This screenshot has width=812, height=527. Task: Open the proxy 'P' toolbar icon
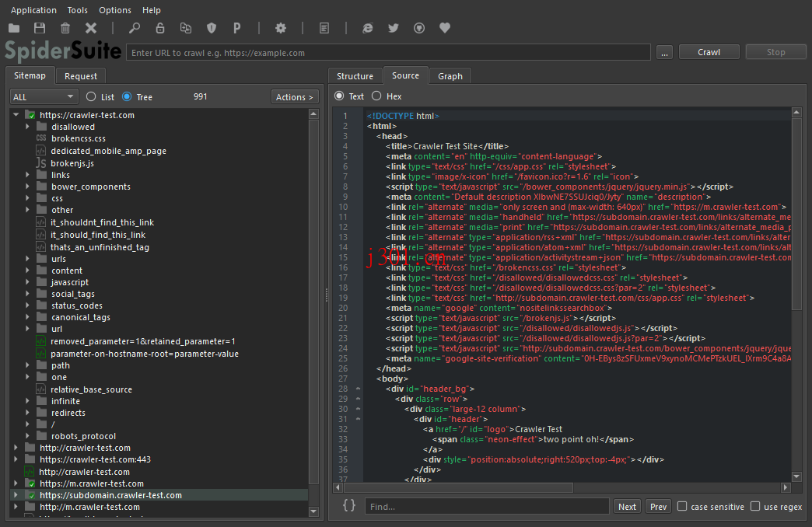pyautogui.click(x=236, y=28)
